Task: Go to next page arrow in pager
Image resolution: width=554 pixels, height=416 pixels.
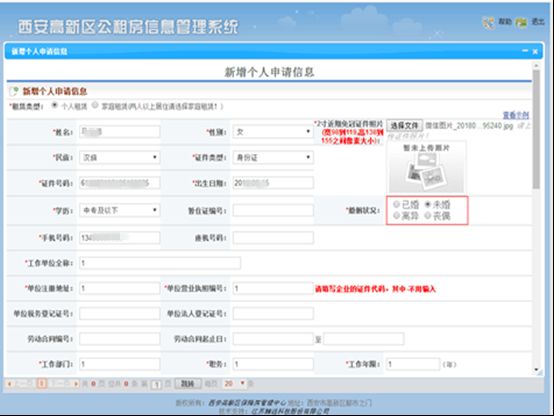Action: click(x=76, y=383)
